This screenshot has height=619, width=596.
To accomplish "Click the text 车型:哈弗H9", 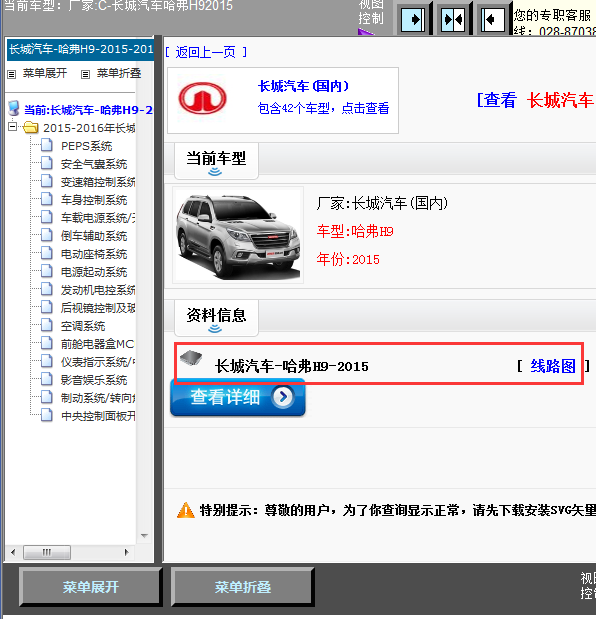I will [355, 231].
